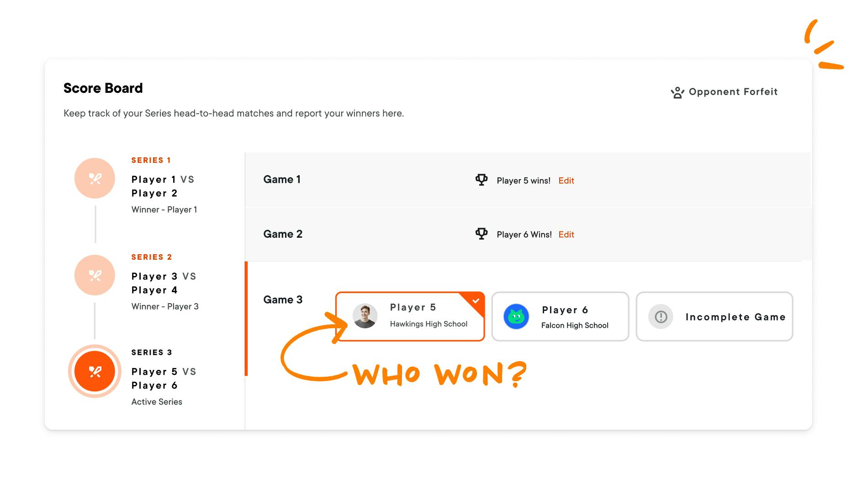Report an Opponent Forfeit

tap(724, 92)
